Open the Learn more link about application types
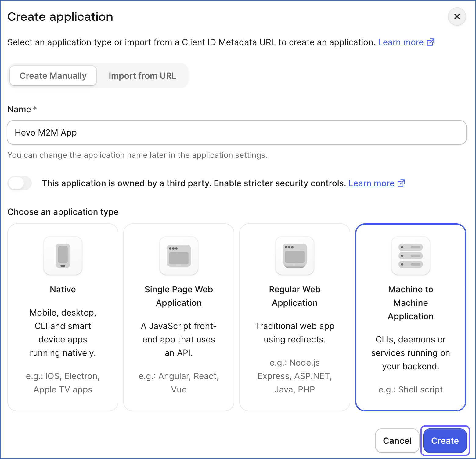 click(x=401, y=42)
